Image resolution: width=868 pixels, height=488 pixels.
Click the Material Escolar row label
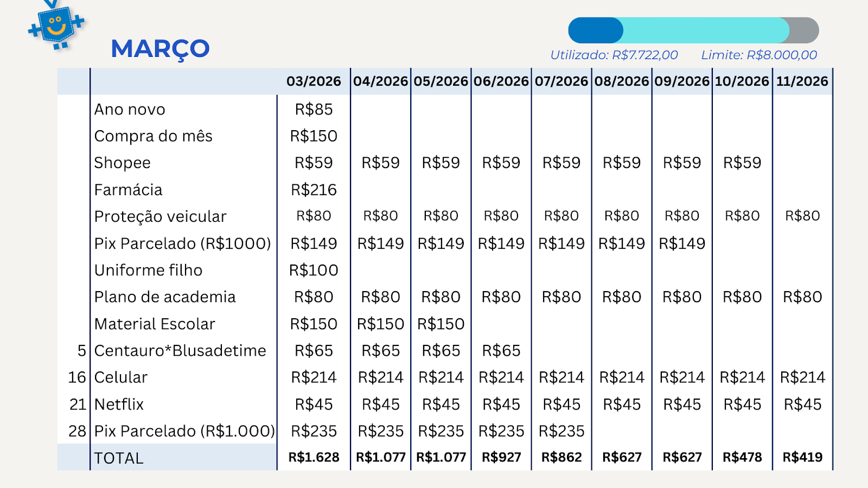155,324
